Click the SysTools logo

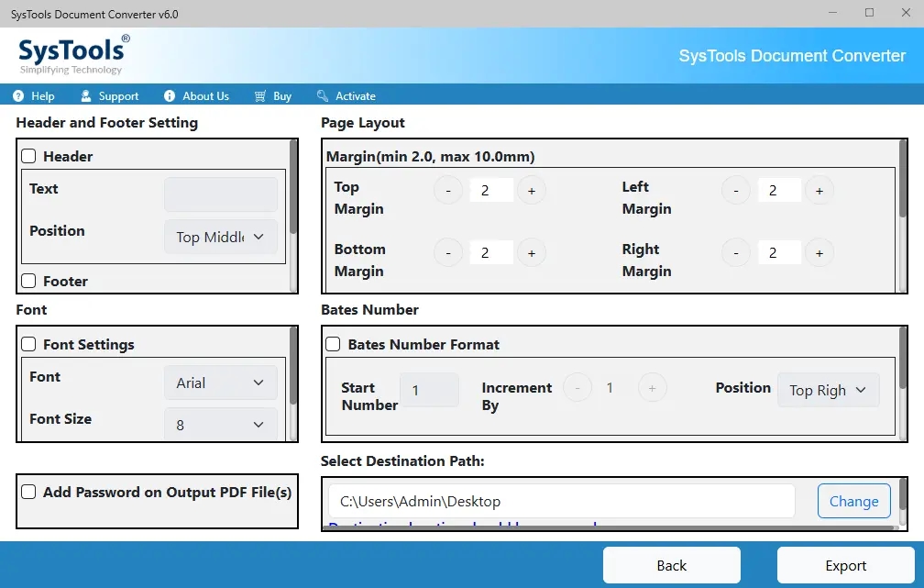point(73,55)
